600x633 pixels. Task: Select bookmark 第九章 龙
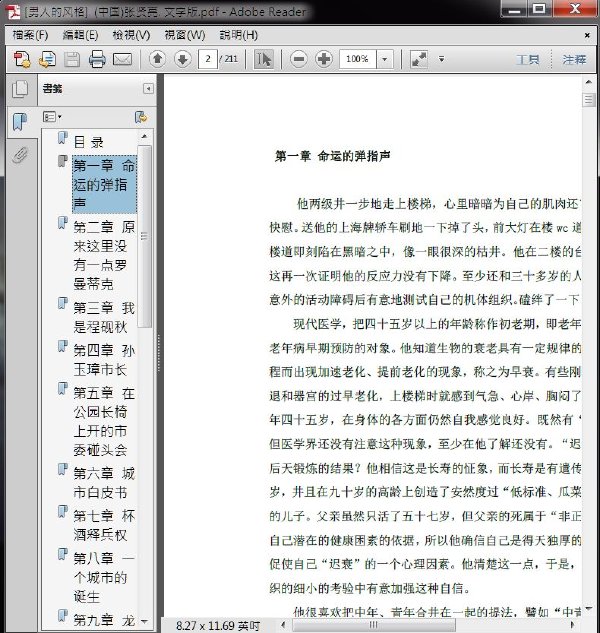tap(104, 620)
